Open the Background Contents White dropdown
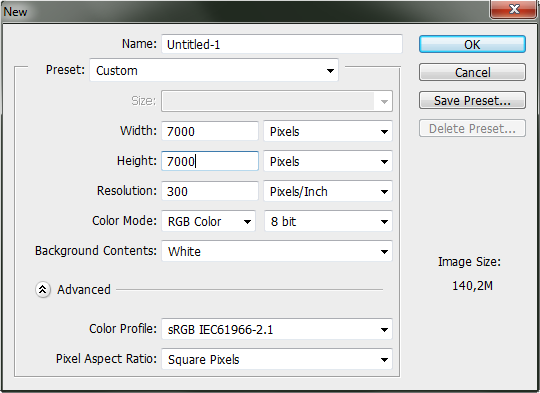This screenshot has width=540, height=393. click(x=277, y=251)
